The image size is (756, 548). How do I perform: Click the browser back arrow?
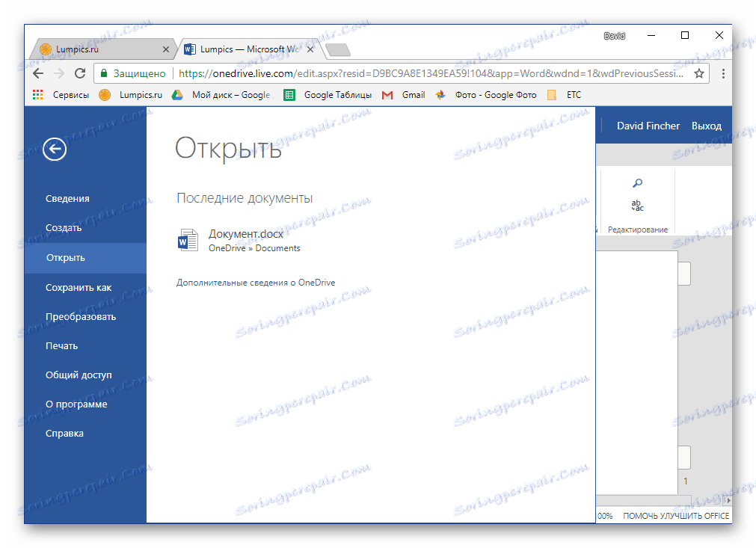click(38, 73)
